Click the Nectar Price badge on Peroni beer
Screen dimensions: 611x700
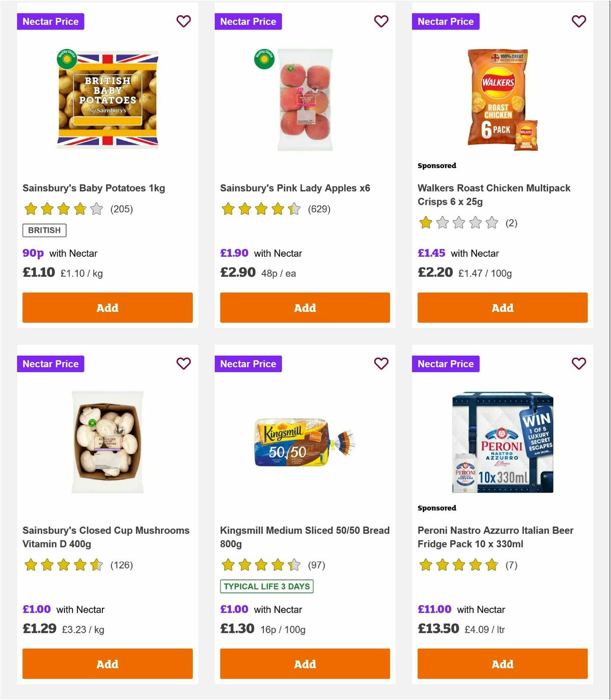[445, 364]
